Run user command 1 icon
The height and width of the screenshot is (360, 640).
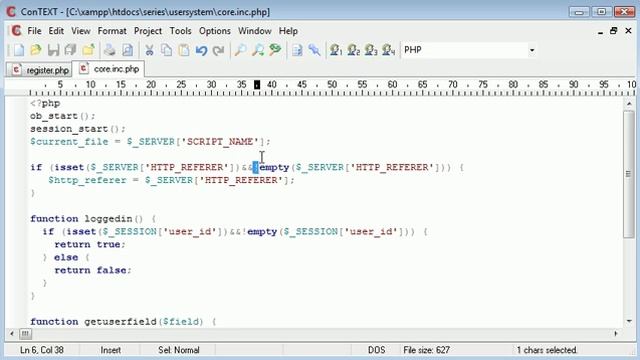(336, 50)
